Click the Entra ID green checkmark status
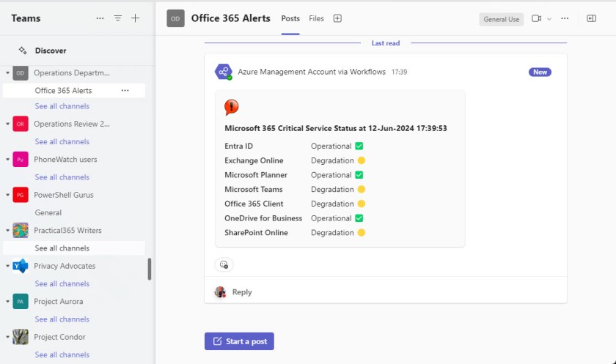Screen dimensions: 616x364 [359, 146]
